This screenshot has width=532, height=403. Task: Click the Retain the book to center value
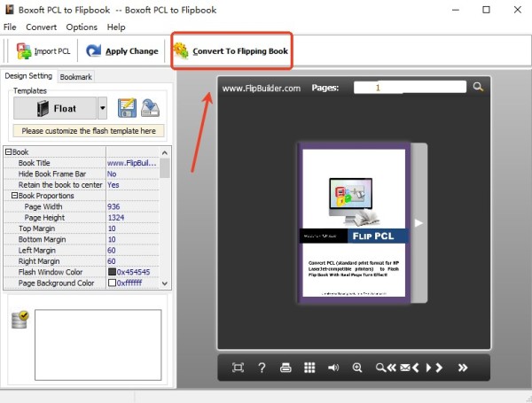[x=132, y=185]
